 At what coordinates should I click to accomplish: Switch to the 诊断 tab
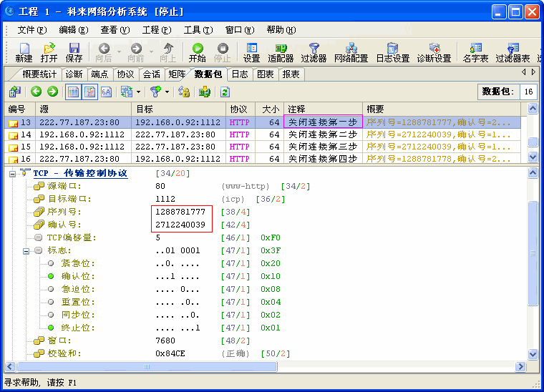[74, 74]
